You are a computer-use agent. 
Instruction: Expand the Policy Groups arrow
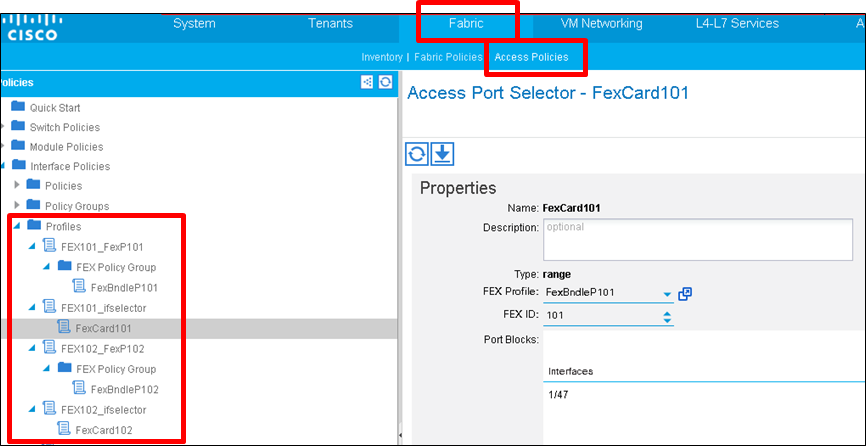tap(17, 205)
